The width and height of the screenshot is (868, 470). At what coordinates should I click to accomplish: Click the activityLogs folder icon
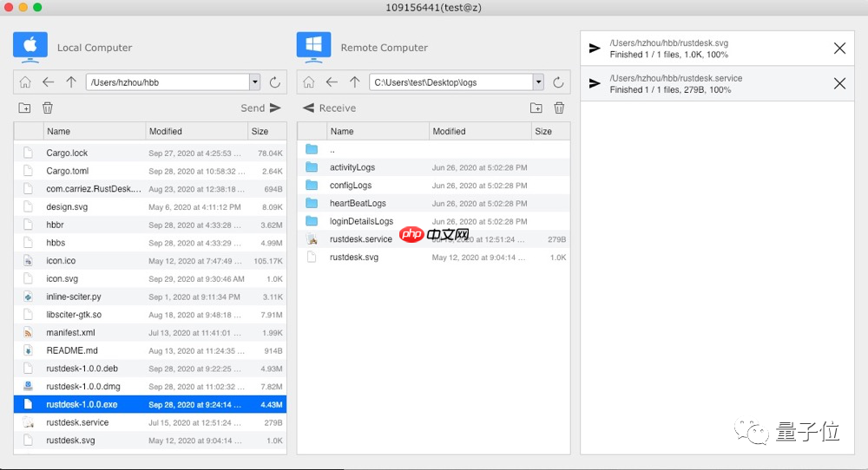[x=312, y=167]
